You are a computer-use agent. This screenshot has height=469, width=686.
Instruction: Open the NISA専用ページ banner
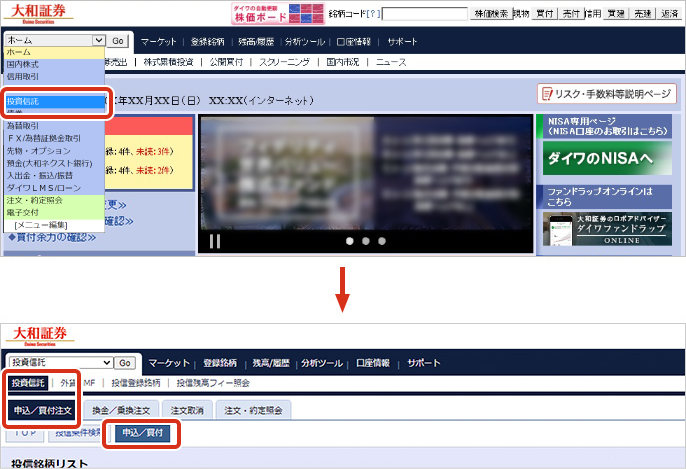pos(604,126)
